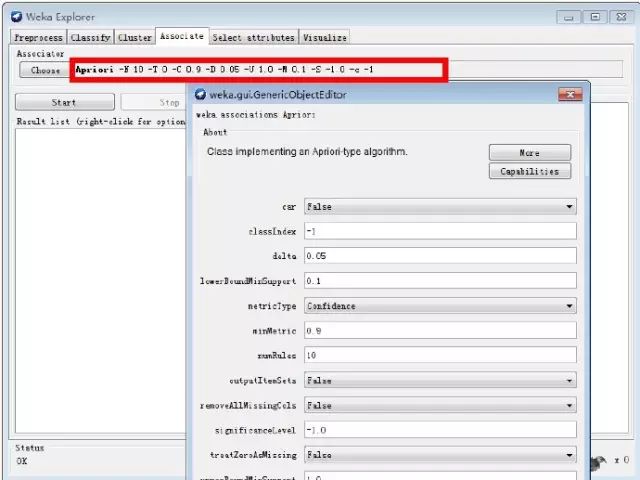Viewport: 640px width, 480px height.
Task: Open More info about Apriori
Action: click(x=530, y=153)
